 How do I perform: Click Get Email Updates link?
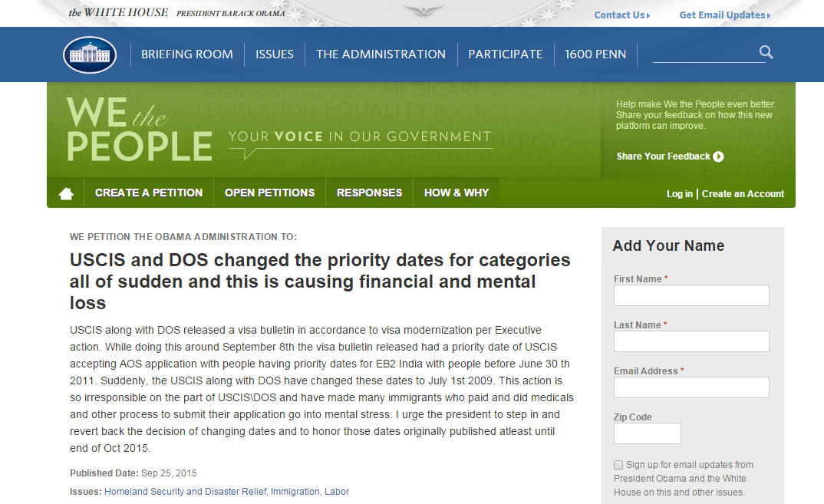click(x=725, y=15)
